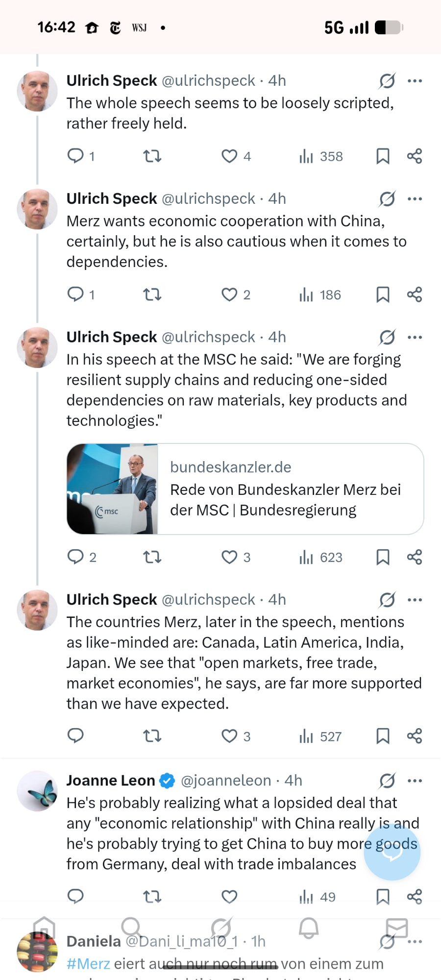Open the bundeskanzler.de link card
The height and width of the screenshot is (980, 441).
[x=245, y=489]
